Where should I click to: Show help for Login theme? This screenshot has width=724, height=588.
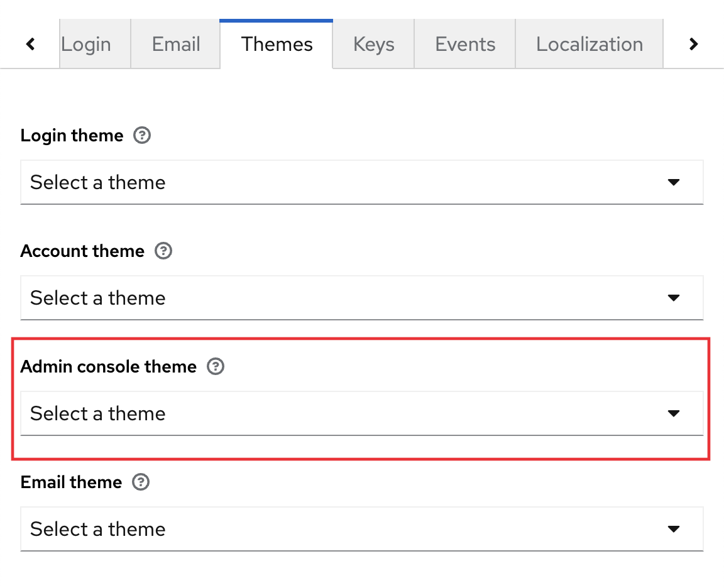pos(143,136)
